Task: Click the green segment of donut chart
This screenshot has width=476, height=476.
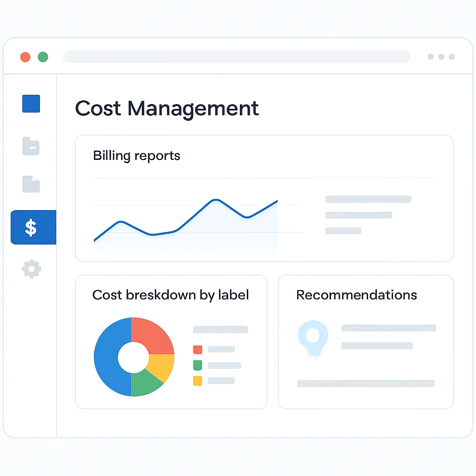Action: [x=144, y=384]
